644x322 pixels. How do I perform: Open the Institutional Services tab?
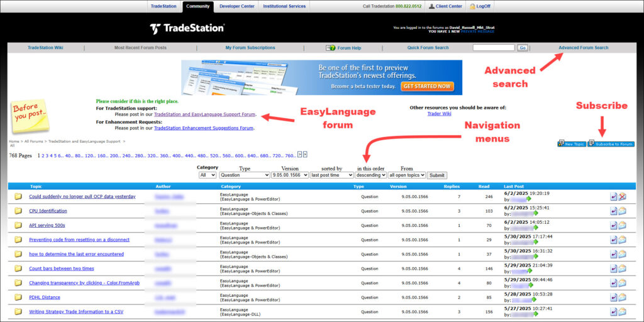click(284, 6)
